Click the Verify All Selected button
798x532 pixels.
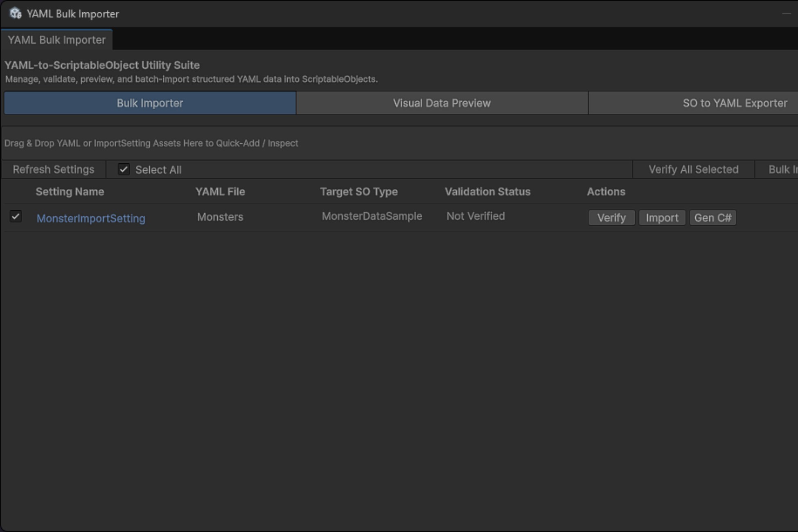693,169
